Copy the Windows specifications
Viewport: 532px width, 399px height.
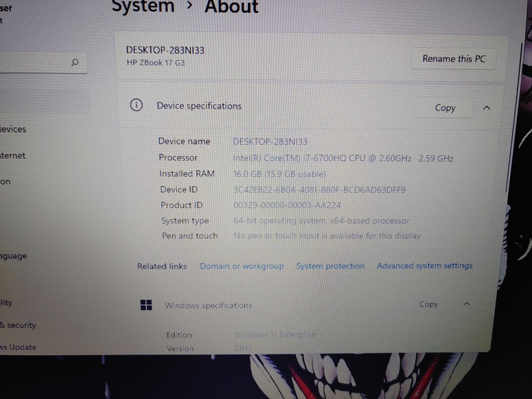pos(429,304)
